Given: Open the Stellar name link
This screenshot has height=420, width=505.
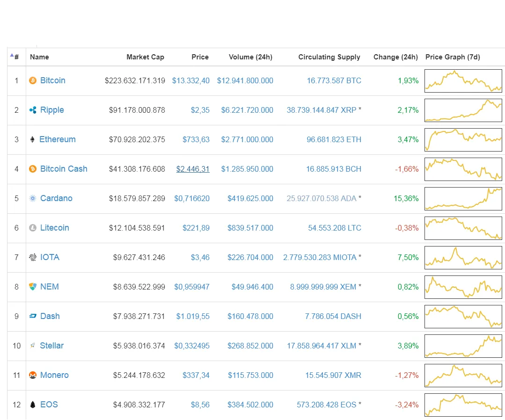Looking at the screenshot, I should [x=52, y=346].
